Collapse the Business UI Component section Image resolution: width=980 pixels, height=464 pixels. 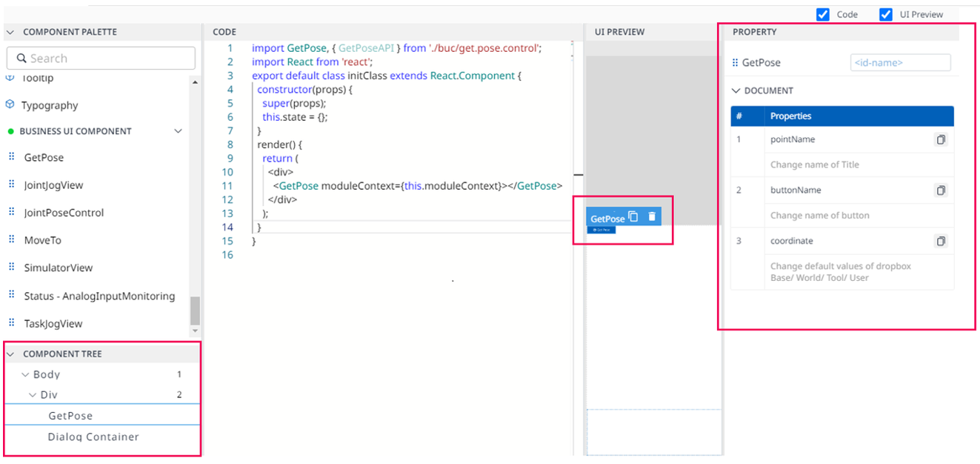178,131
